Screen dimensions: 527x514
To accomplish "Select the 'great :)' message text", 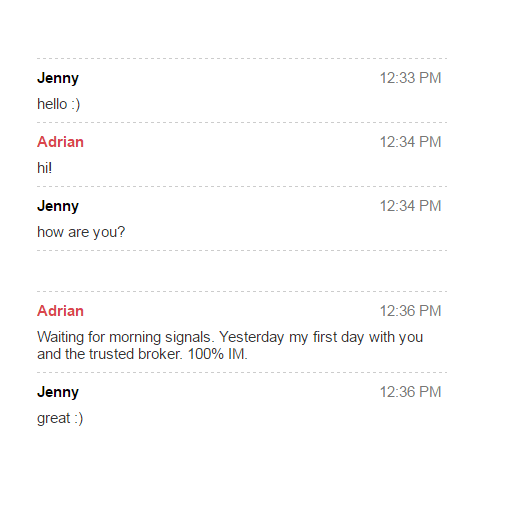I will pyautogui.click(x=60, y=419).
